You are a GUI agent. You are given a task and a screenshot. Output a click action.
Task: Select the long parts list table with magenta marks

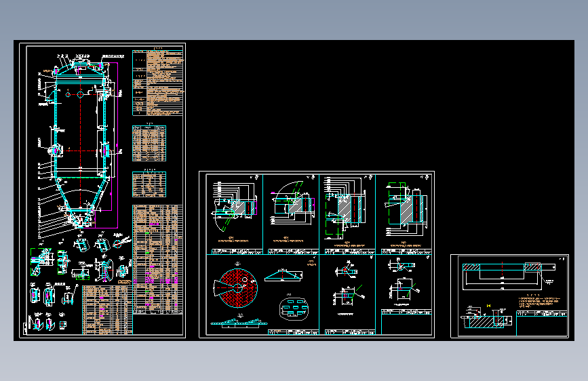157,260
